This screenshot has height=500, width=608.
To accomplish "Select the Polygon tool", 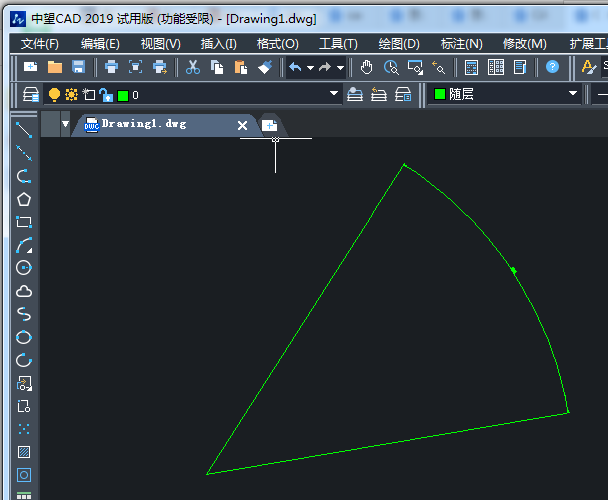I will tap(24, 199).
